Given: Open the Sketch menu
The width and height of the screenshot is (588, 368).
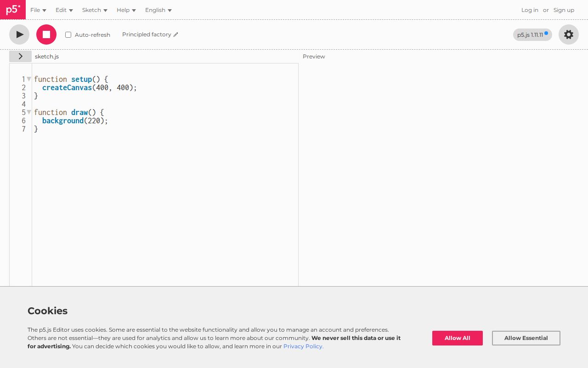Looking at the screenshot, I should pos(94,10).
